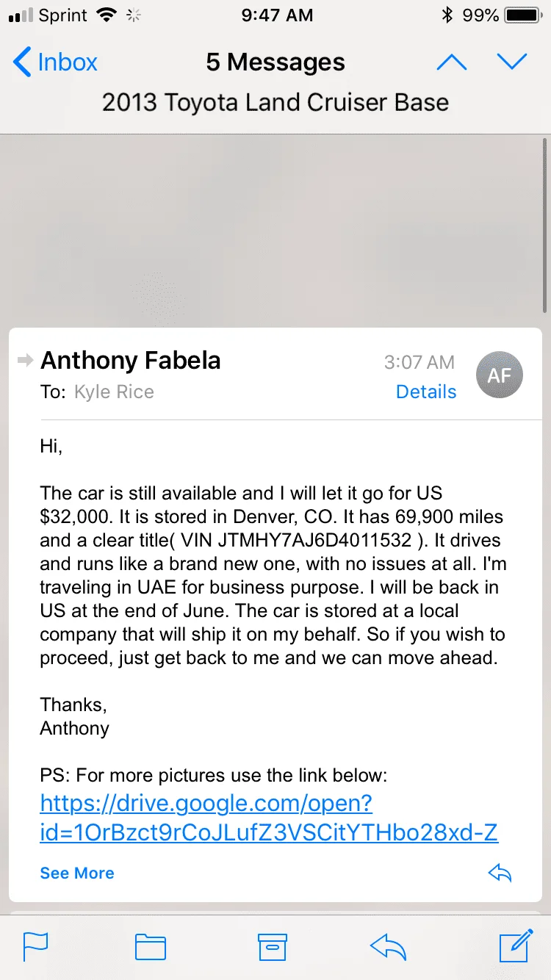Screen dimensions: 551x980
Task: Tap the battery indicator in status bar
Action: pyautogui.click(x=522, y=15)
